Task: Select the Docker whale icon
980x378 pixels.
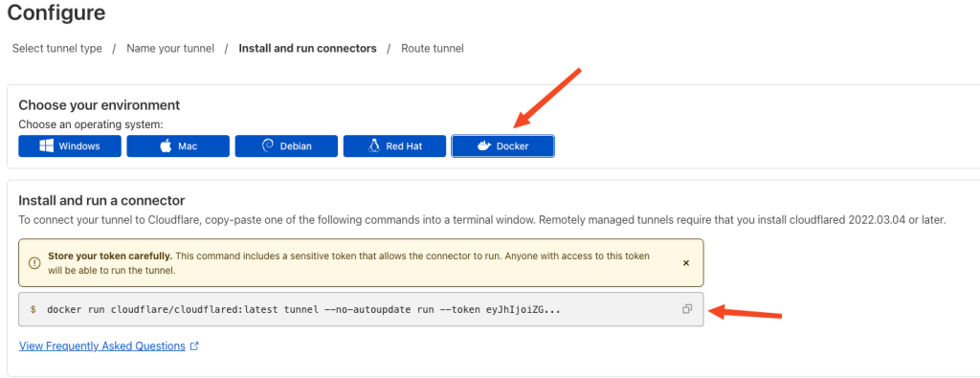Action: [483, 146]
